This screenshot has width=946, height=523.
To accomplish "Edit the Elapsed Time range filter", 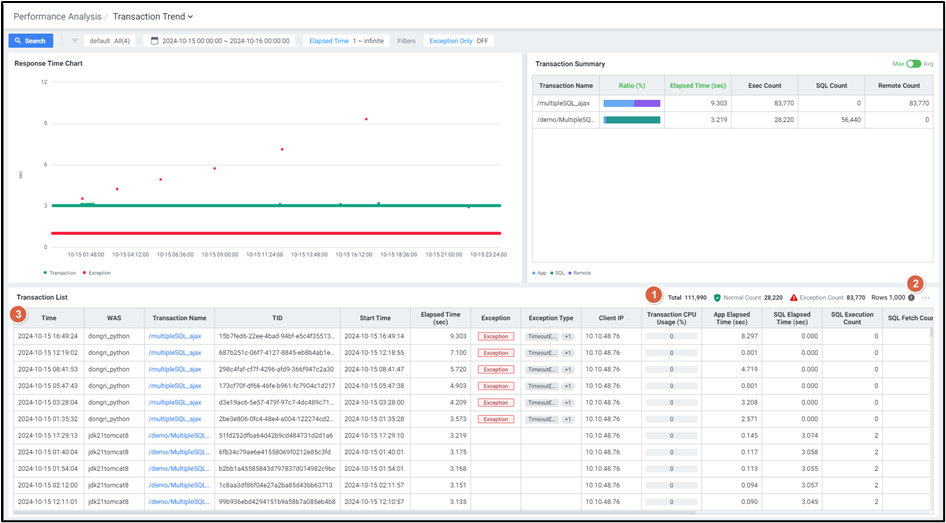I will point(347,41).
